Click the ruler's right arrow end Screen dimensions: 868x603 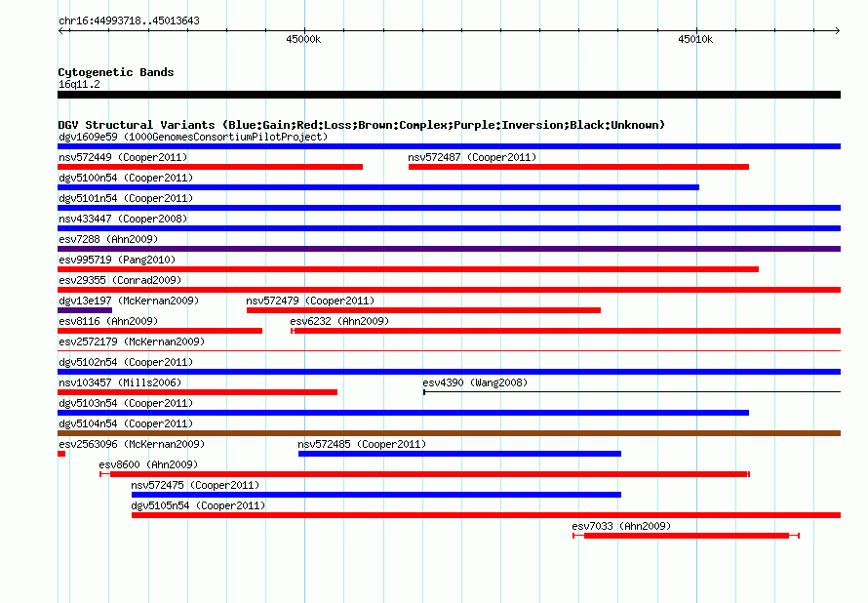(x=837, y=30)
